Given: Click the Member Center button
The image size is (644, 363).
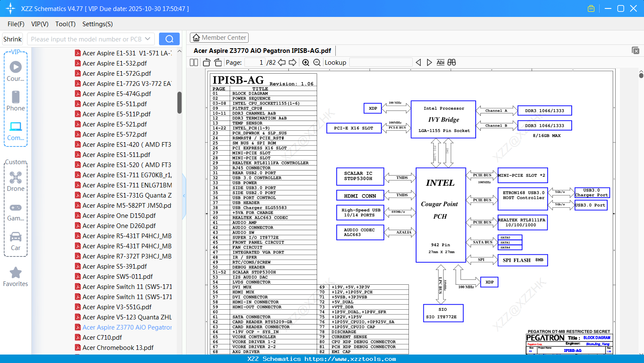Looking at the screenshot, I should pos(219,38).
